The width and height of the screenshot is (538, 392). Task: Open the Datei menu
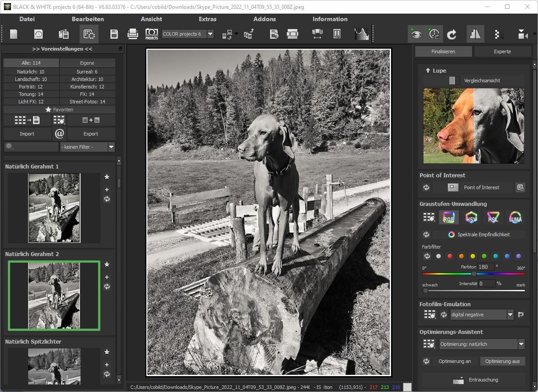click(27, 19)
